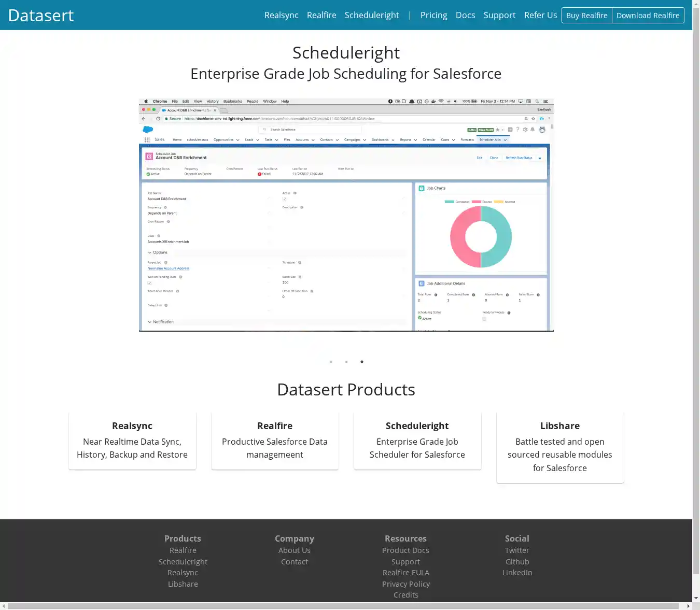
Task: Click the teal Completed legend swatch
Action: click(x=450, y=202)
